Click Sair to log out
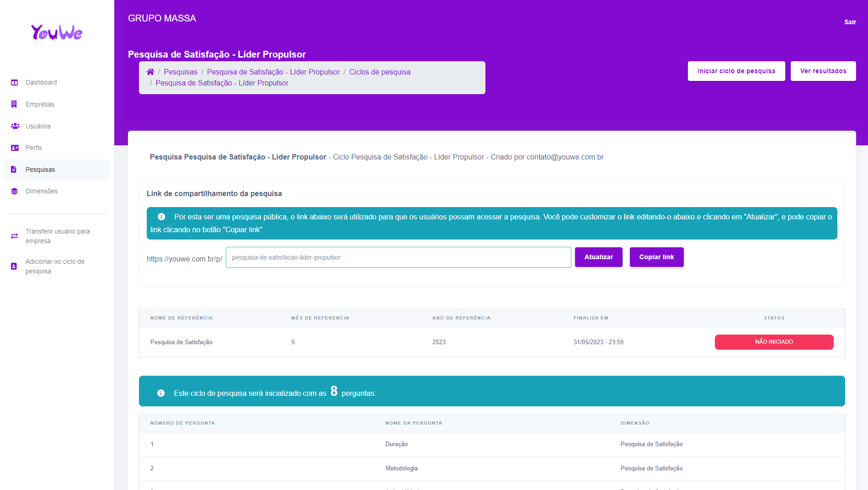The image size is (868, 490). [x=850, y=22]
